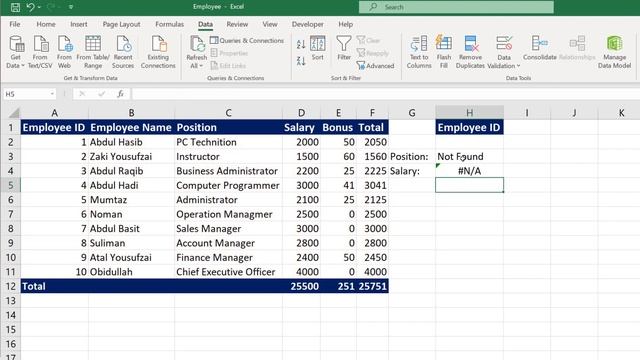
Task: Click the Position: label cell
Action: (x=412, y=156)
